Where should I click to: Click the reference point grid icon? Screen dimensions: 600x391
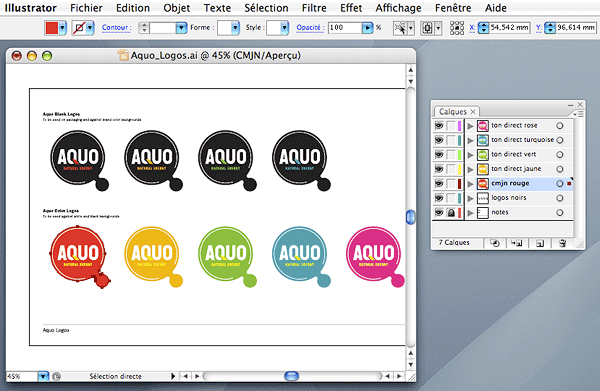click(x=457, y=28)
